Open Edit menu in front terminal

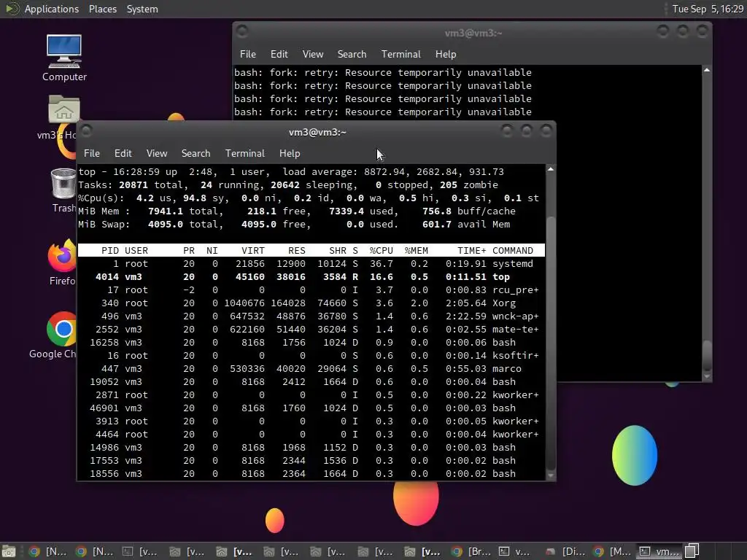coord(123,153)
